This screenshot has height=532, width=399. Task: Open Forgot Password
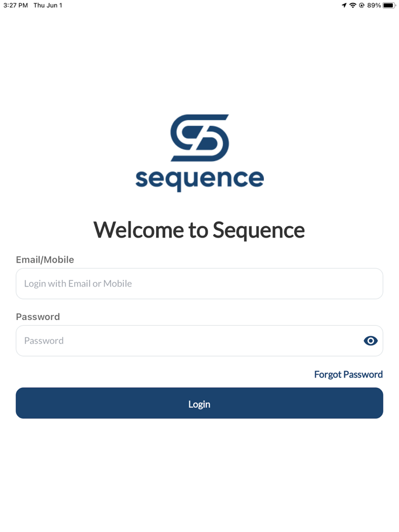coord(348,374)
